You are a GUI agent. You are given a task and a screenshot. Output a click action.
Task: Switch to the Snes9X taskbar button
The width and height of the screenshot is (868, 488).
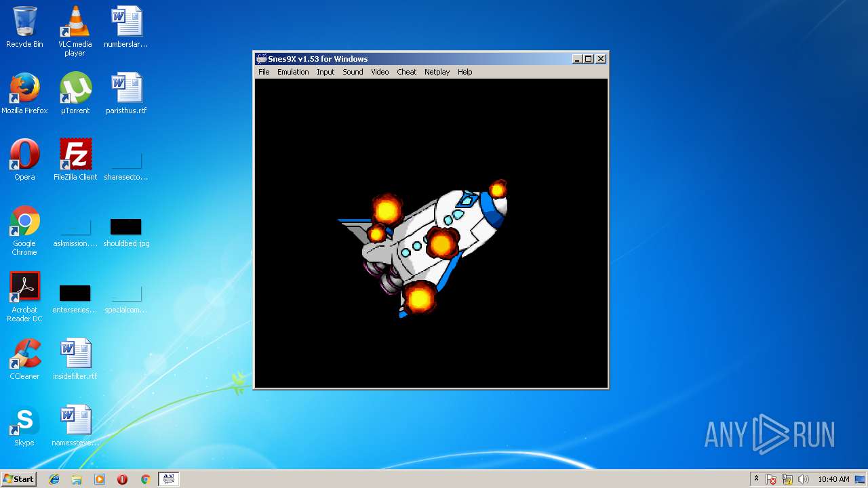(x=168, y=479)
